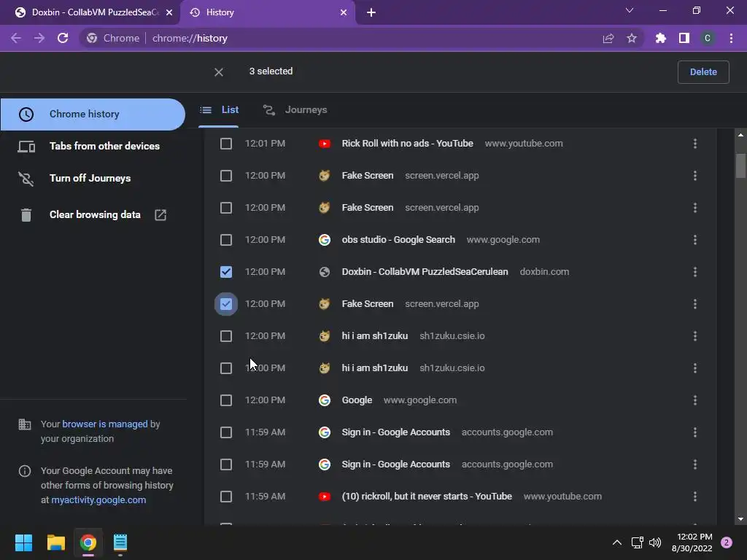Open a new tab with the plus button

371,12
